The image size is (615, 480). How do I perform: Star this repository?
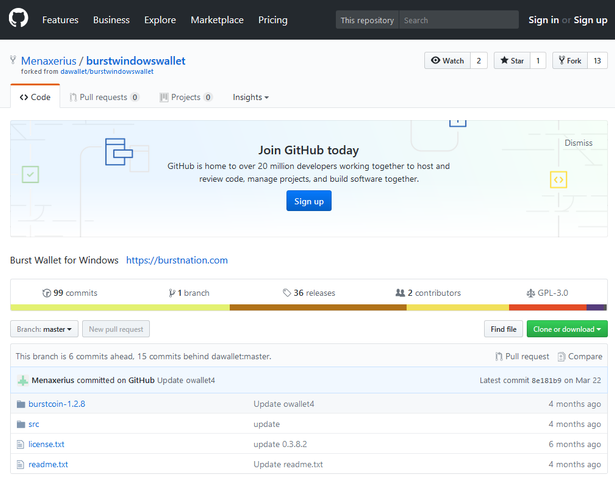pos(511,61)
